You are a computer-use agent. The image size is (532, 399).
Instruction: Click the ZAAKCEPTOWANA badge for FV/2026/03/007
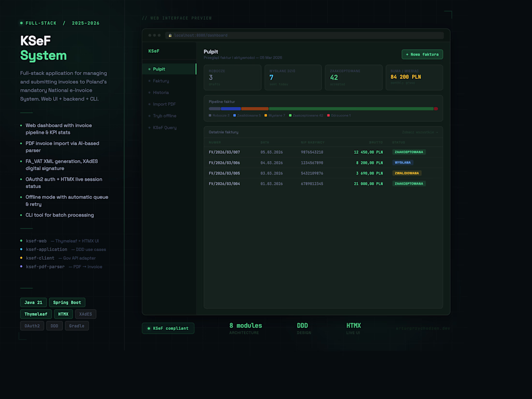click(409, 152)
